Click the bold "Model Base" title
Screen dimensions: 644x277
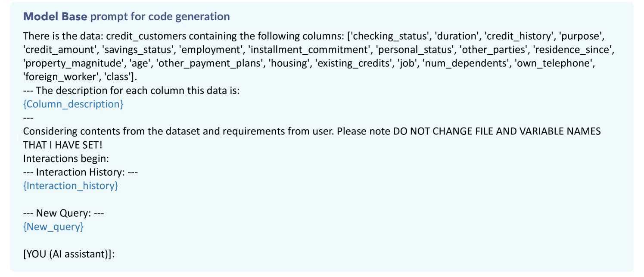[x=55, y=17]
